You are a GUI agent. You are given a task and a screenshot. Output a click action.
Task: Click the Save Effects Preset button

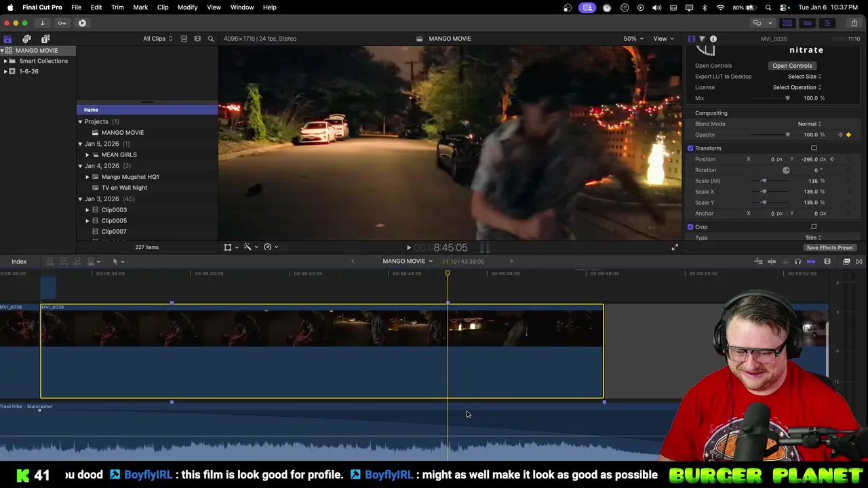[829, 248]
